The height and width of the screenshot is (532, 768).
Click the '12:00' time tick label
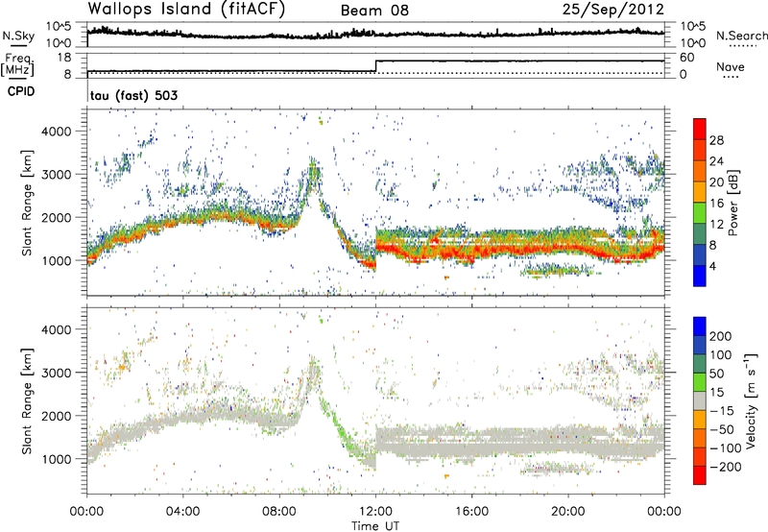tap(375, 512)
